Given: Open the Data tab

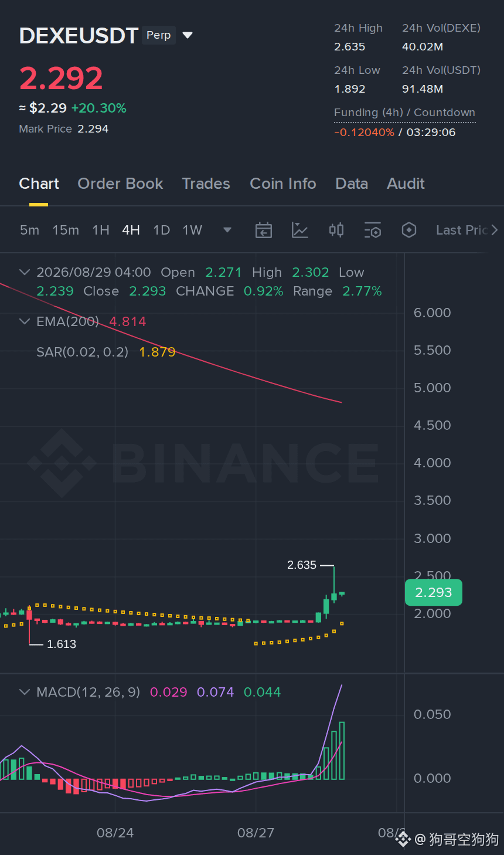Looking at the screenshot, I should [x=352, y=184].
